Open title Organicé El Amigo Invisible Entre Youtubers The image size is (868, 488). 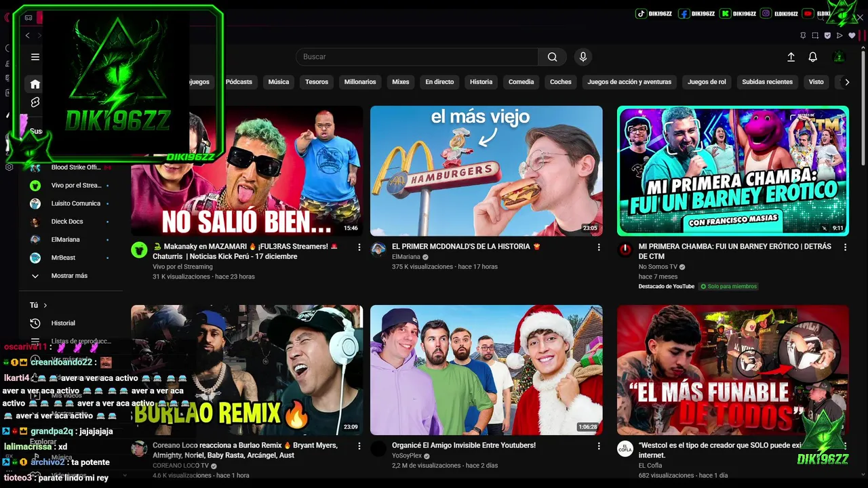point(464,445)
